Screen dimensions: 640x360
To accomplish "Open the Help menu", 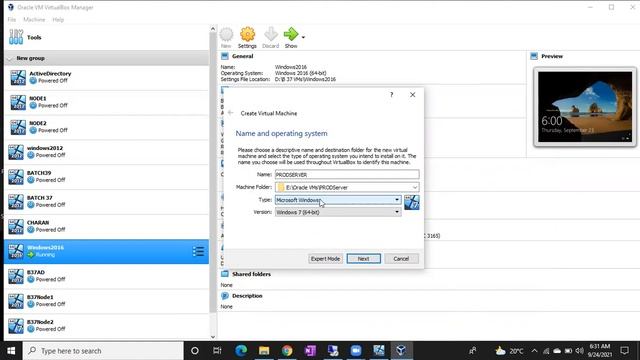I will 58,20.
